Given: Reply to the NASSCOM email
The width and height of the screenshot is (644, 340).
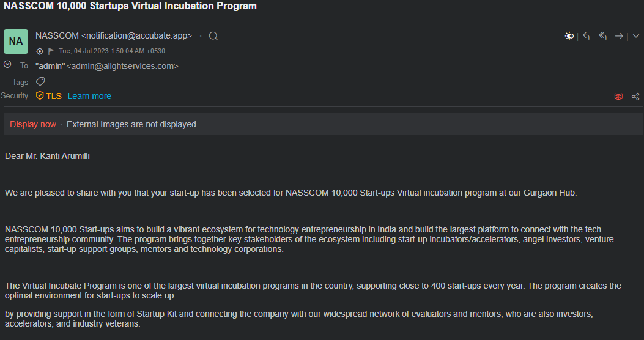Looking at the screenshot, I should tap(587, 36).
